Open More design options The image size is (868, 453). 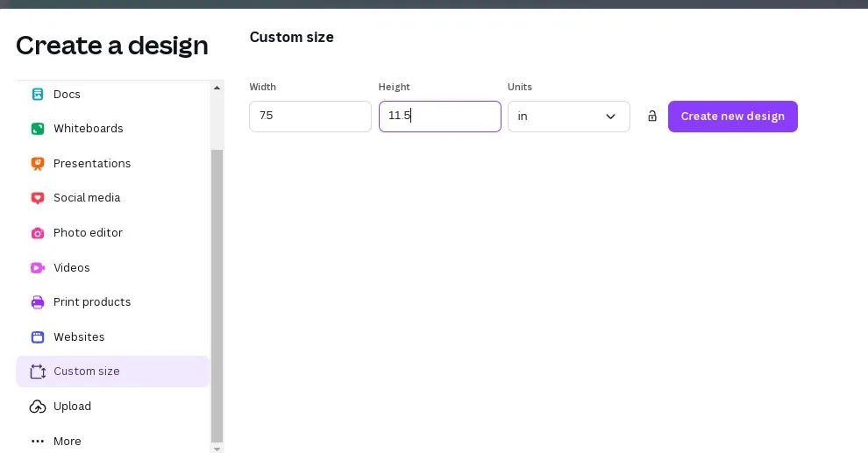pyautogui.click(x=67, y=442)
